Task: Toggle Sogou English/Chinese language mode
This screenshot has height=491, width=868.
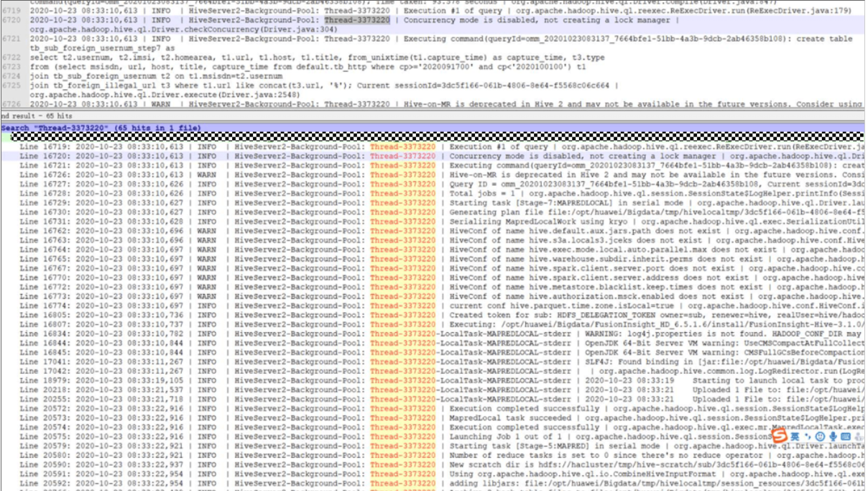Action: coord(795,436)
